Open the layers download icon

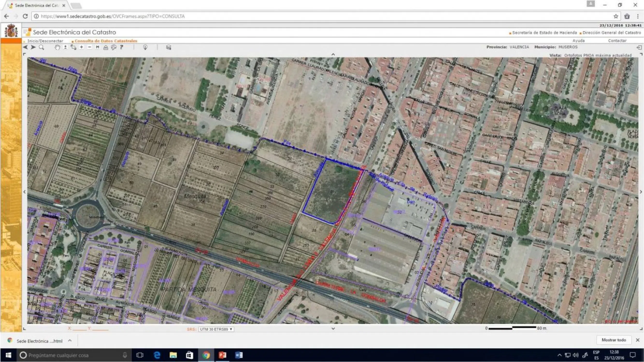click(169, 47)
